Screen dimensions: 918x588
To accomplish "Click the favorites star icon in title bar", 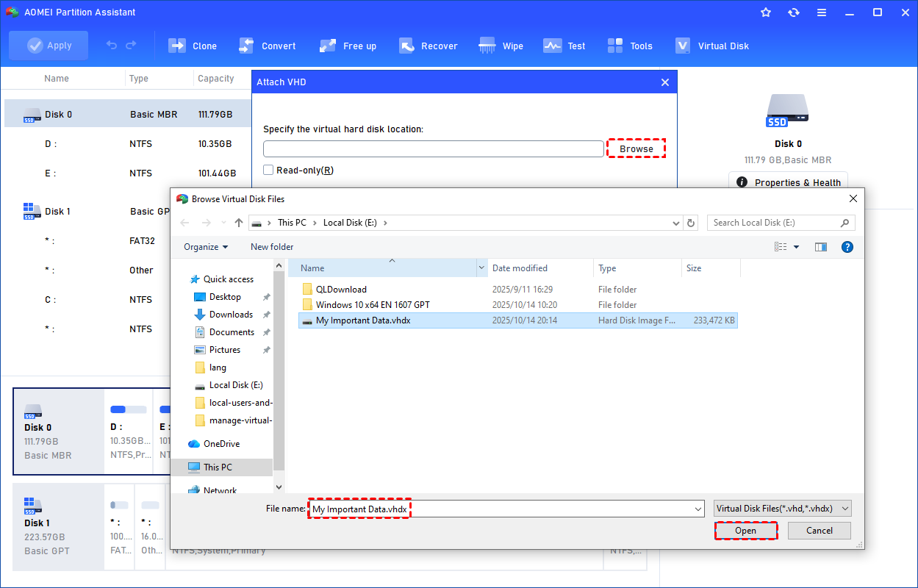I will click(x=766, y=12).
